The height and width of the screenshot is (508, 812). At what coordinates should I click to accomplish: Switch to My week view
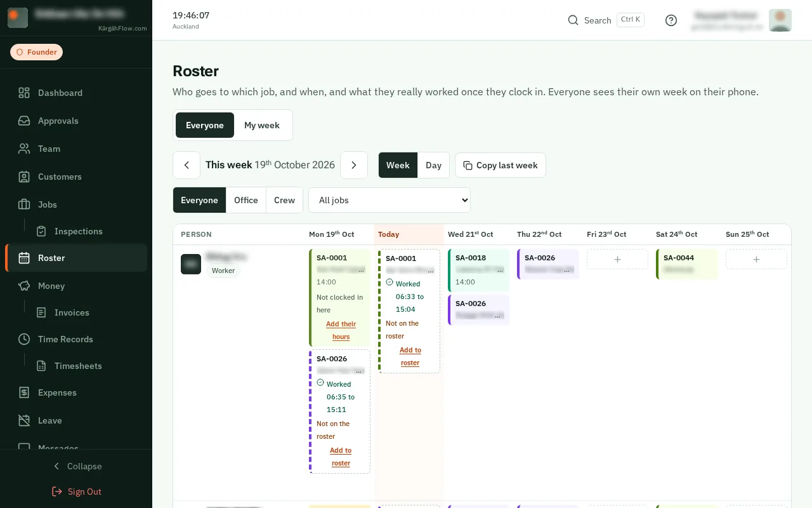pyautogui.click(x=262, y=125)
